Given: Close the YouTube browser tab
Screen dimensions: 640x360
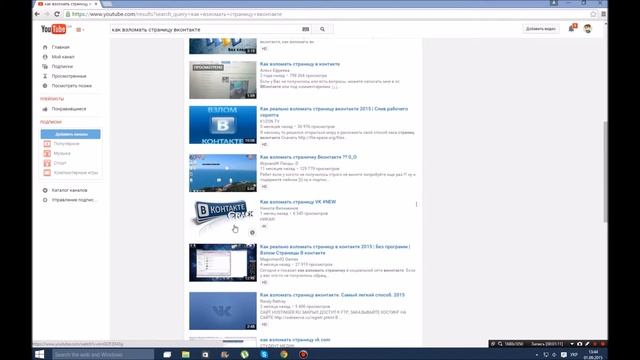Looking at the screenshot, I should click(96, 4).
